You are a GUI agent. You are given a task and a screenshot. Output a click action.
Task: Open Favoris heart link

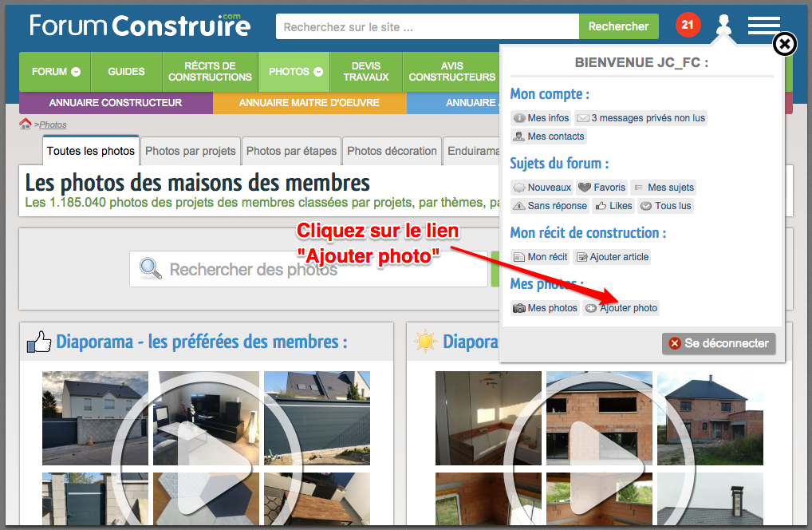pos(601,187)
